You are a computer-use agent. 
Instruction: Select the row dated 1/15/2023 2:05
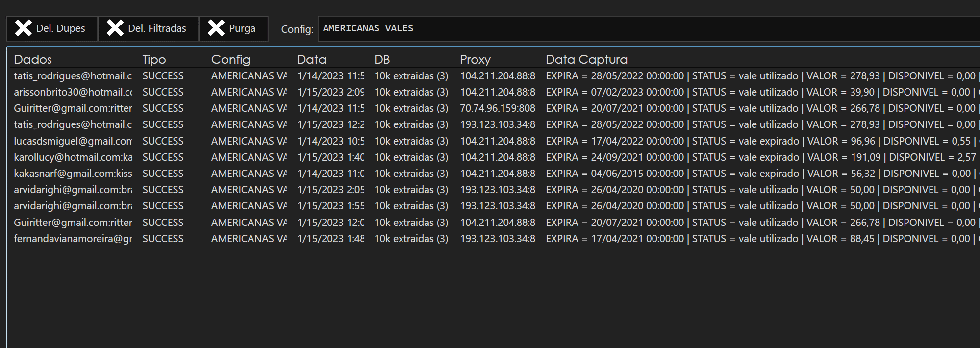(490, 190)
